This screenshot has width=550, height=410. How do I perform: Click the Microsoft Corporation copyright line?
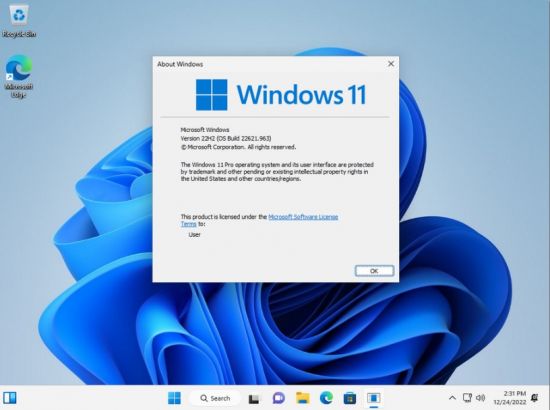tap(239, 147)
